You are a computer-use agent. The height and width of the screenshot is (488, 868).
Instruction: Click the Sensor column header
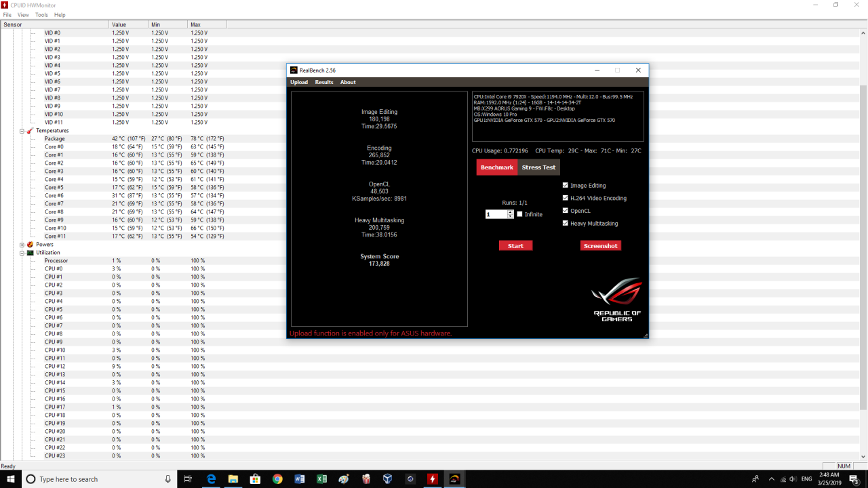coord(54,24)
